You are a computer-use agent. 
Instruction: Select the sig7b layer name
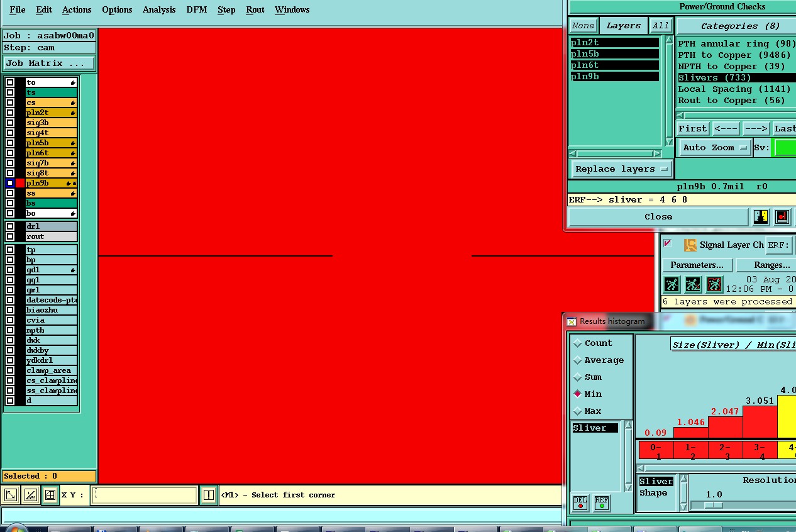(x=51, y=163)
